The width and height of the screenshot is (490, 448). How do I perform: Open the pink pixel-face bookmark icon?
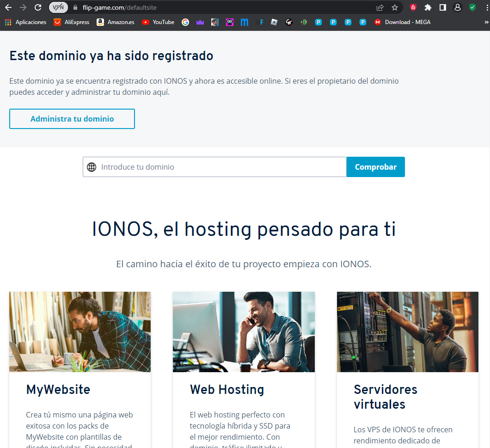tap(230, 22)
